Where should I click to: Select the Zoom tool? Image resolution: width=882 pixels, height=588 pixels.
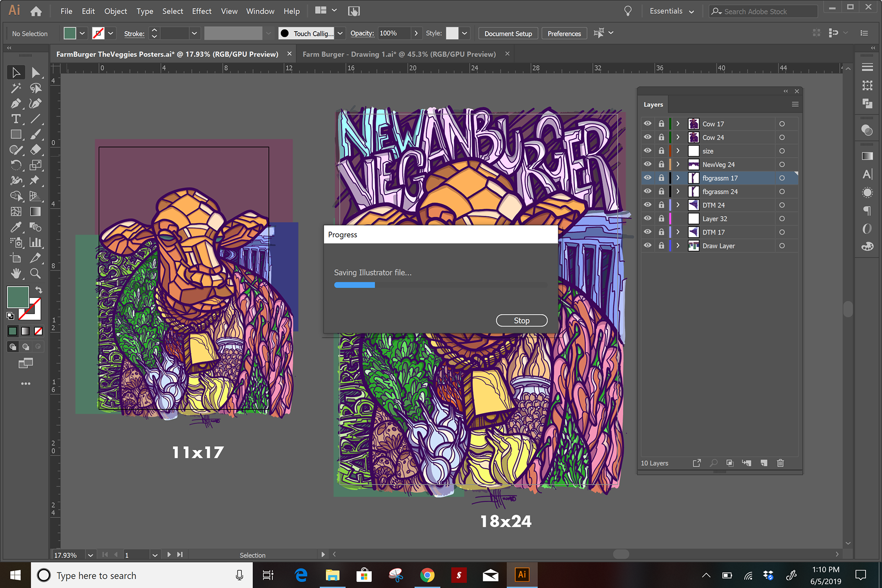click(x=35, y=273)
